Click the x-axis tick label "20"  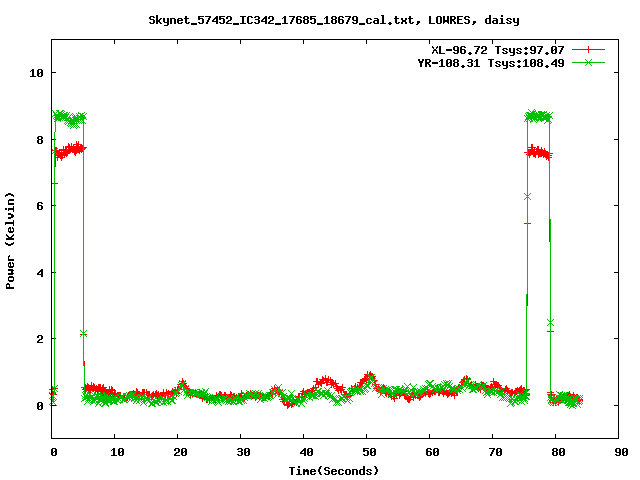[x=180, y=452]
